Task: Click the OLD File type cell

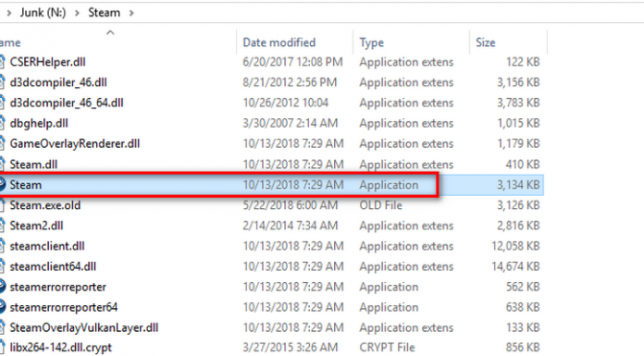Action: [380, 205]
